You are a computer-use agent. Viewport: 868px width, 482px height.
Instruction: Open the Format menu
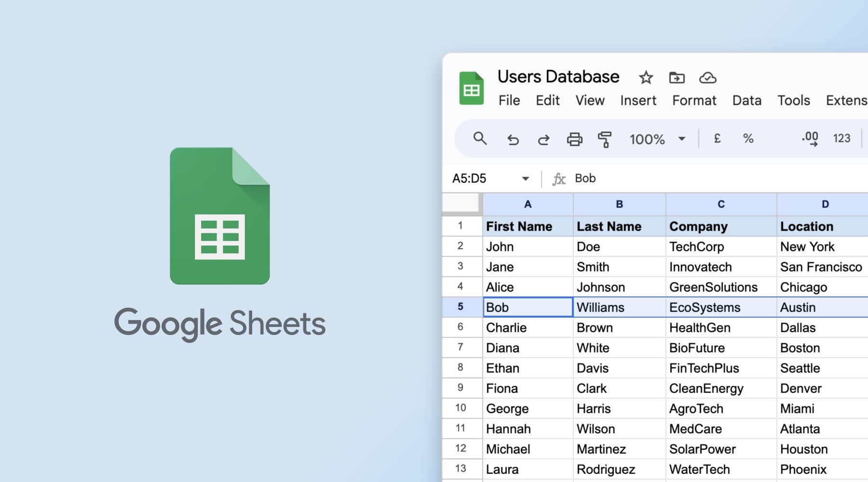coord(694,100)
